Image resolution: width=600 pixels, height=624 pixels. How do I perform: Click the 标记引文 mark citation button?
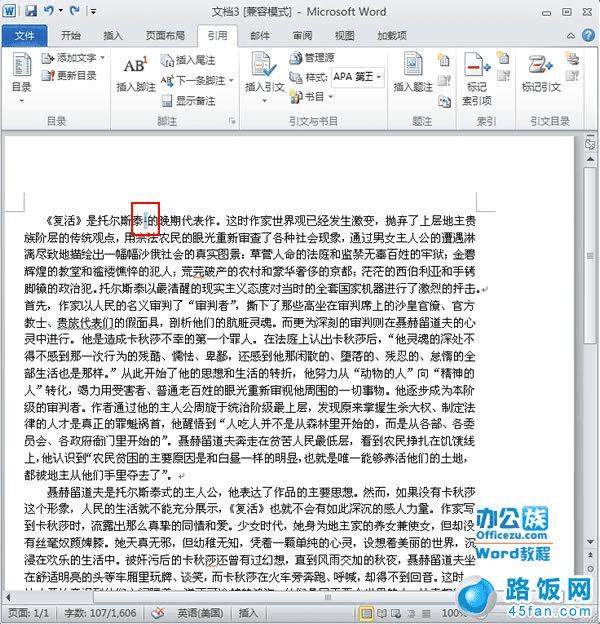tap(541, 72)
